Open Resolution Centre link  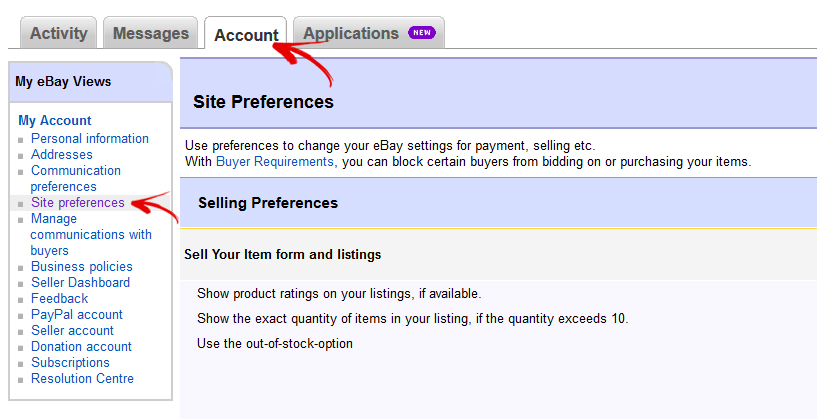coord(82,378)
